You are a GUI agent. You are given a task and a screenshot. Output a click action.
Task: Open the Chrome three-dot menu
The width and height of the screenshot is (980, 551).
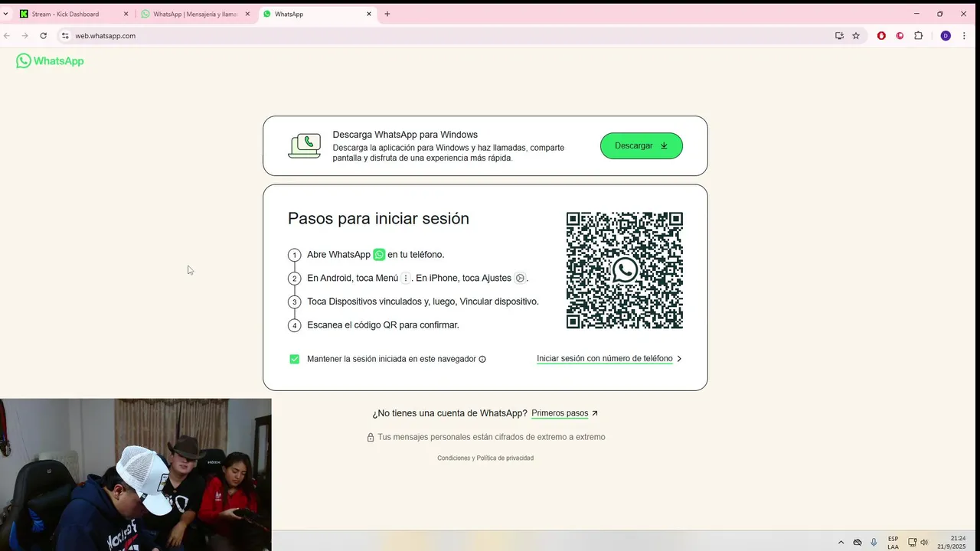tap(964, 36)
